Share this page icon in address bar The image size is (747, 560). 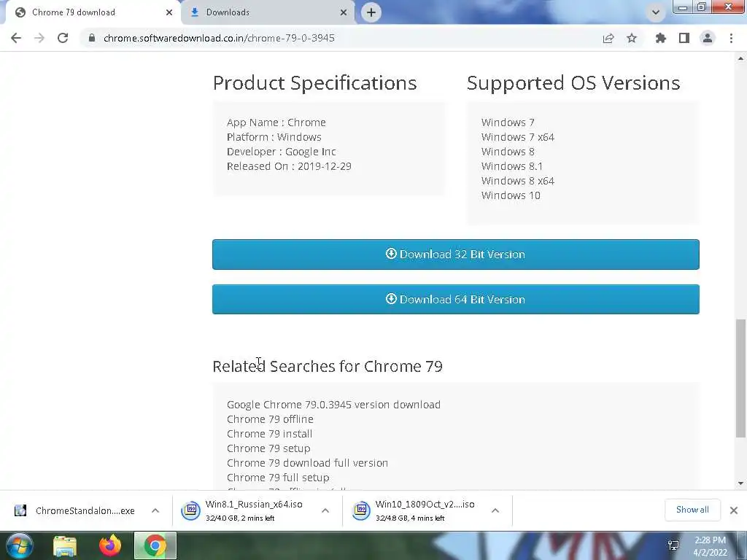pos(608,38)
